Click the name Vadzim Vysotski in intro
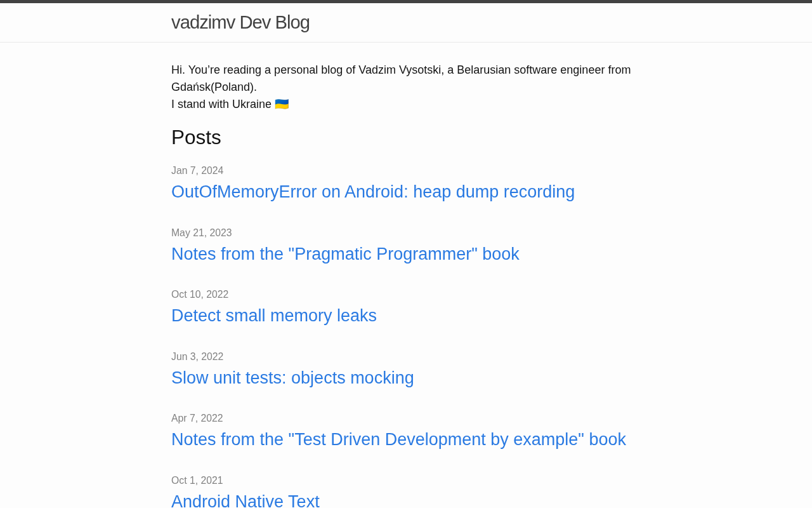812x508 pixels. 400,70
